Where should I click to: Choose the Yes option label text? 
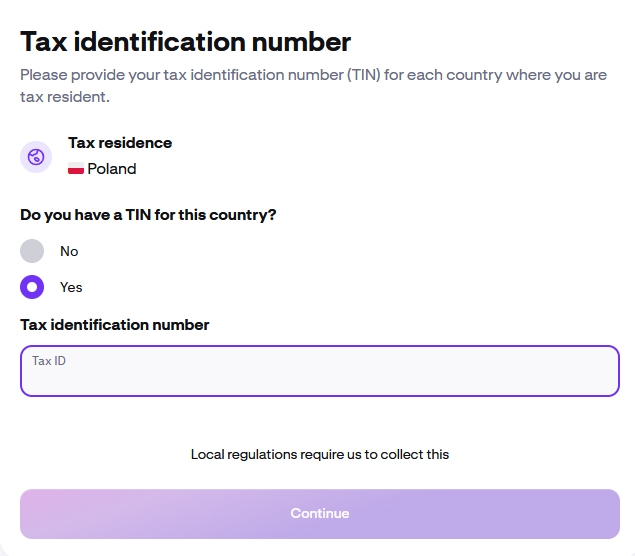point(71,287)
